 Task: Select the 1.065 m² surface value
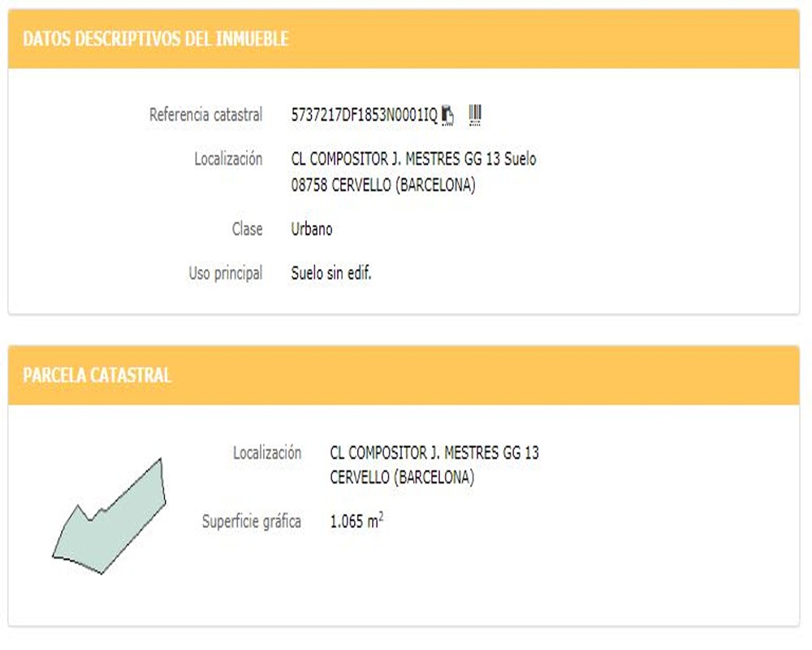coord(356,521)
